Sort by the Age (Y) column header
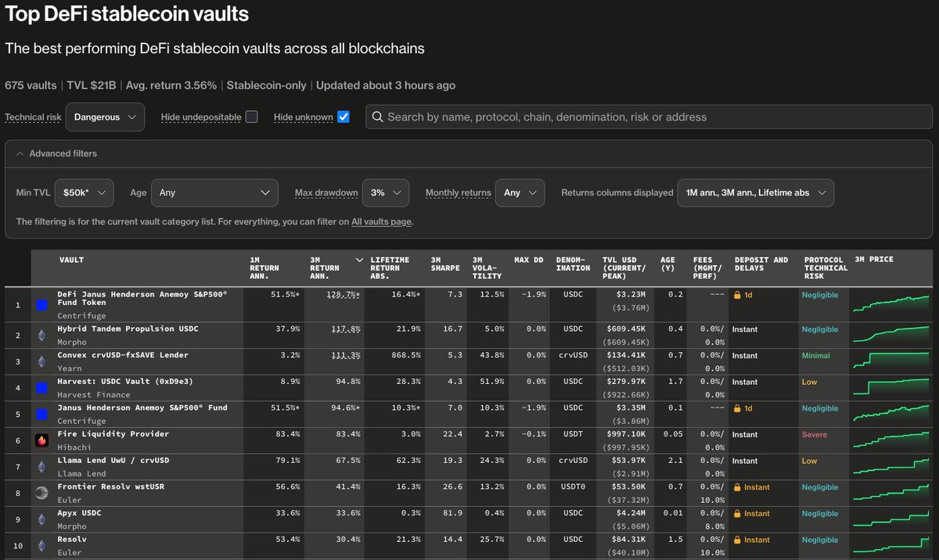Viewport: 939px width, 560px height. [x=667, y=264]
